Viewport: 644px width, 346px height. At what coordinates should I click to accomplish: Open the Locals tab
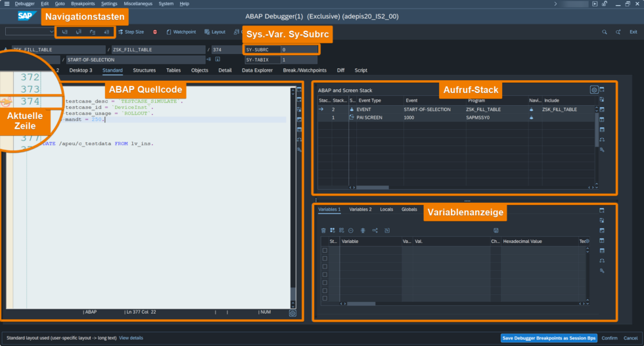[x=386, y=209]
